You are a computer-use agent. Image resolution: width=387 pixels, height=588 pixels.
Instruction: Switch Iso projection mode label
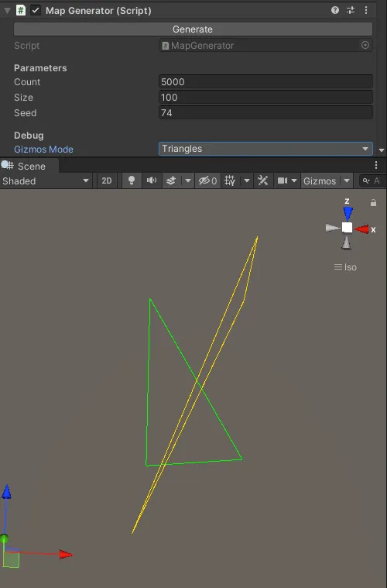(x=345, y=267)
